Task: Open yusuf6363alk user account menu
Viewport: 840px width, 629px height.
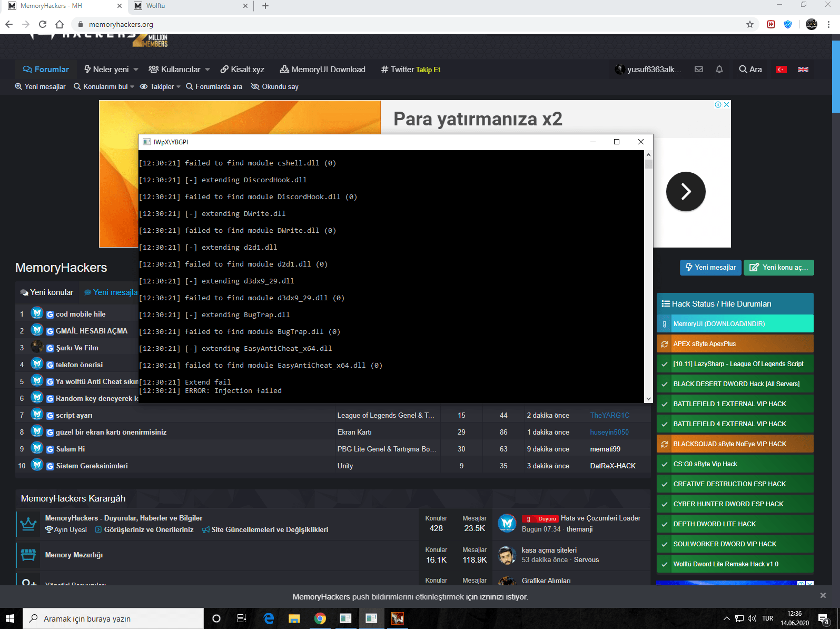Action: [x=648, y=70]
